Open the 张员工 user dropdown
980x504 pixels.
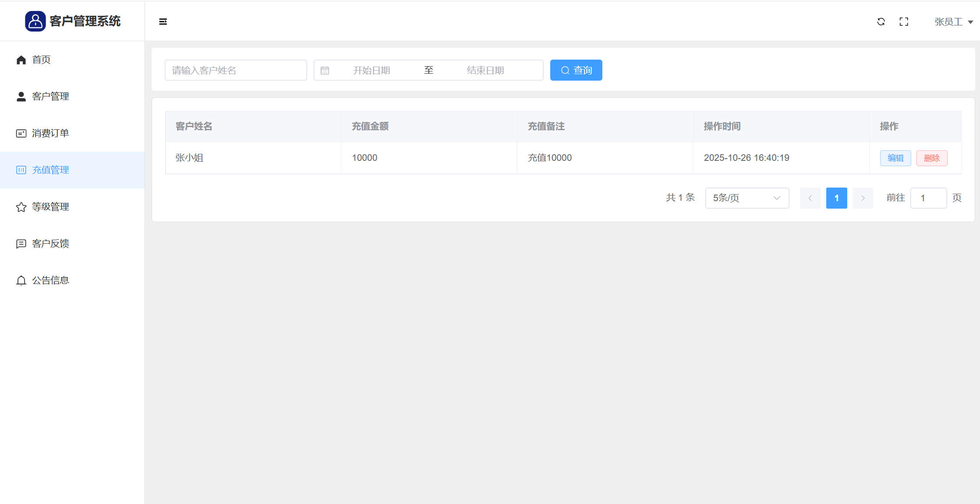coord(953,22)
